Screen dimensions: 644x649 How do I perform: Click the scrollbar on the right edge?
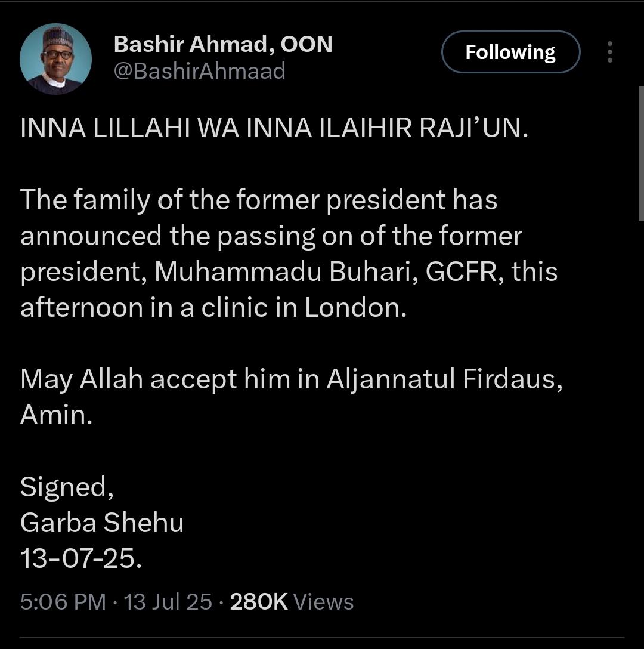641,152
